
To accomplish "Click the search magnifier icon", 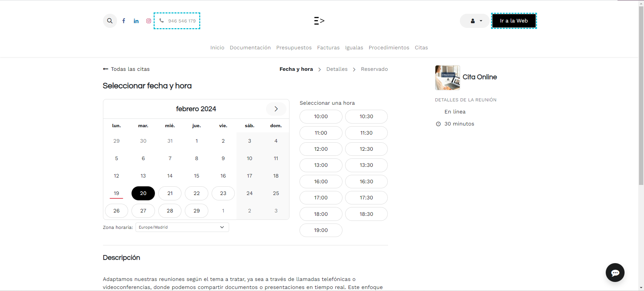I will click(x=110, y=21).
